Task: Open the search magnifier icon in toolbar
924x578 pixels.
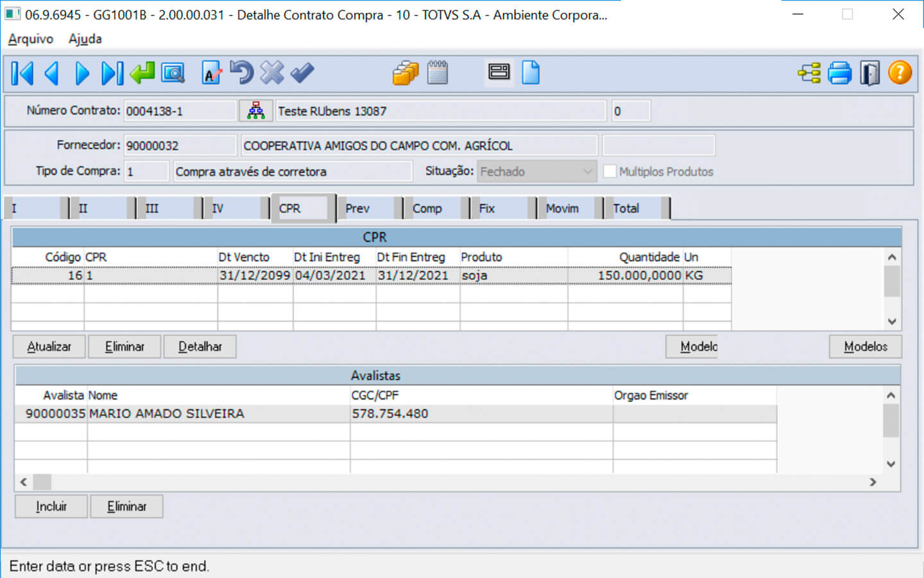Action: click(173, 73)
